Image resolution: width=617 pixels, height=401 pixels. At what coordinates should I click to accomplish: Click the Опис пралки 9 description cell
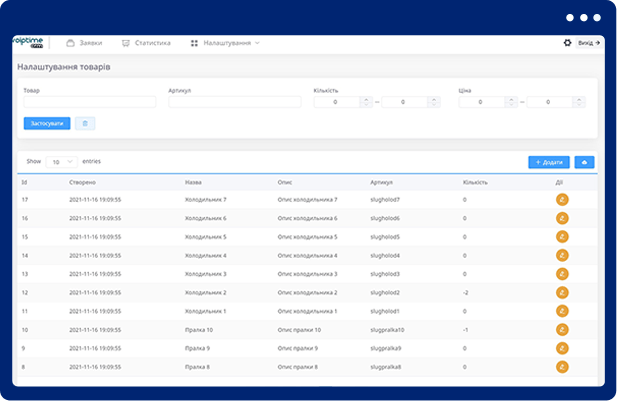tap(298, 348)
